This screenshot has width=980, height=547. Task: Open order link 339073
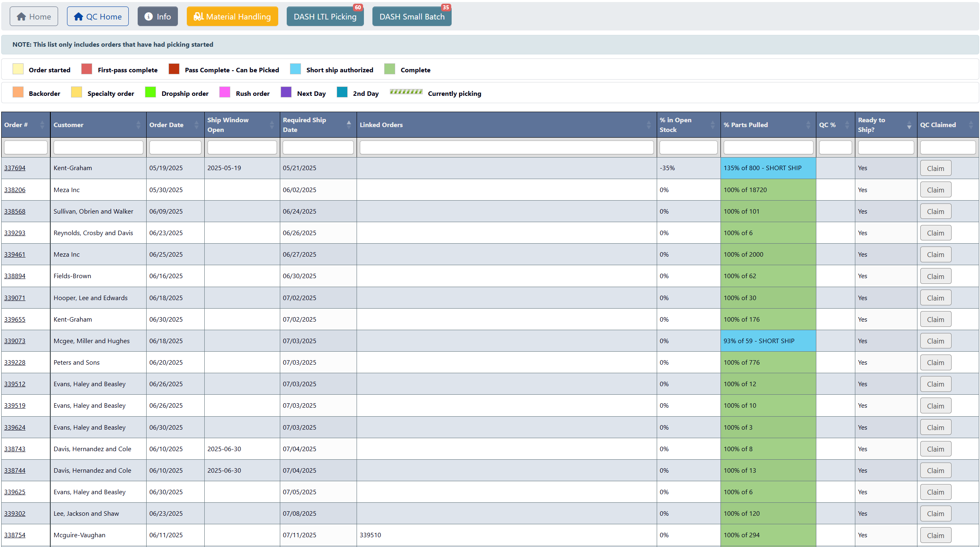click(x=15, y=341)
